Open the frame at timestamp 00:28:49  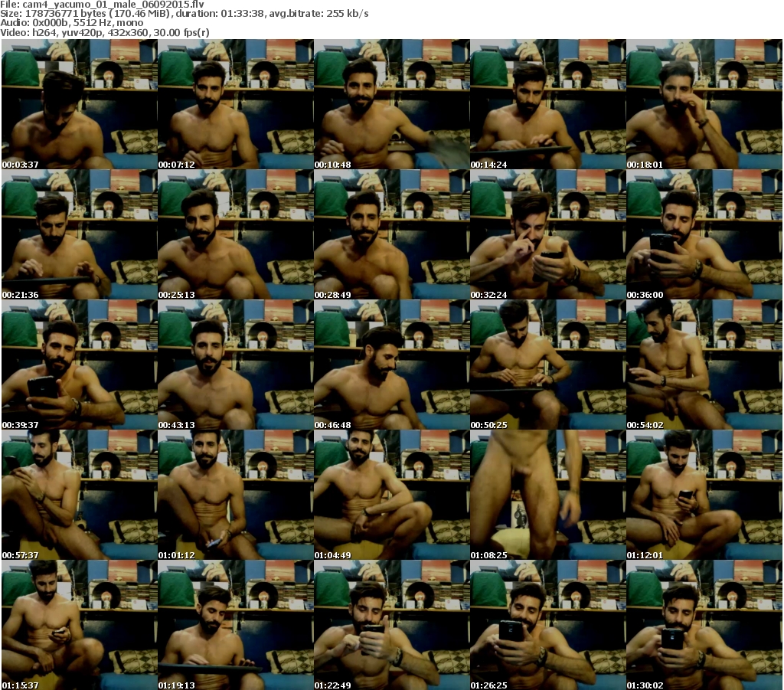pyautogui.click(x=391, y=234)
